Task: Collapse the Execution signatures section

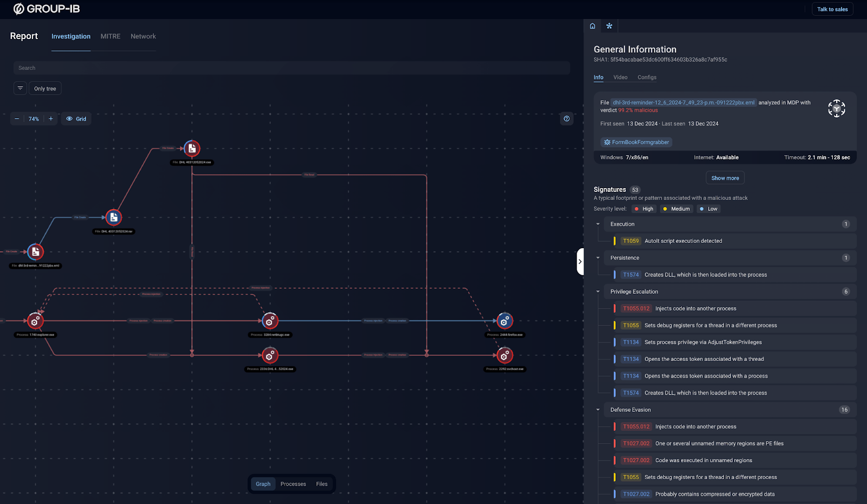Action: tap(598, 224)
